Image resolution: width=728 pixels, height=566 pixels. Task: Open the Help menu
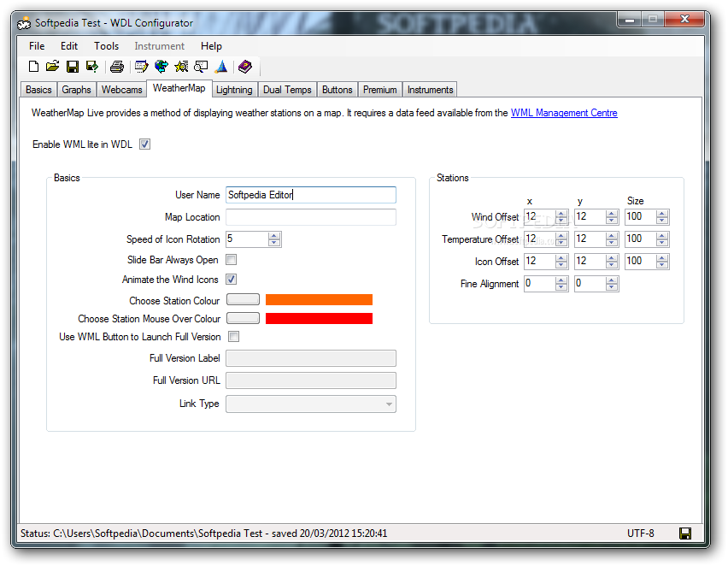(x=211, y=46)
